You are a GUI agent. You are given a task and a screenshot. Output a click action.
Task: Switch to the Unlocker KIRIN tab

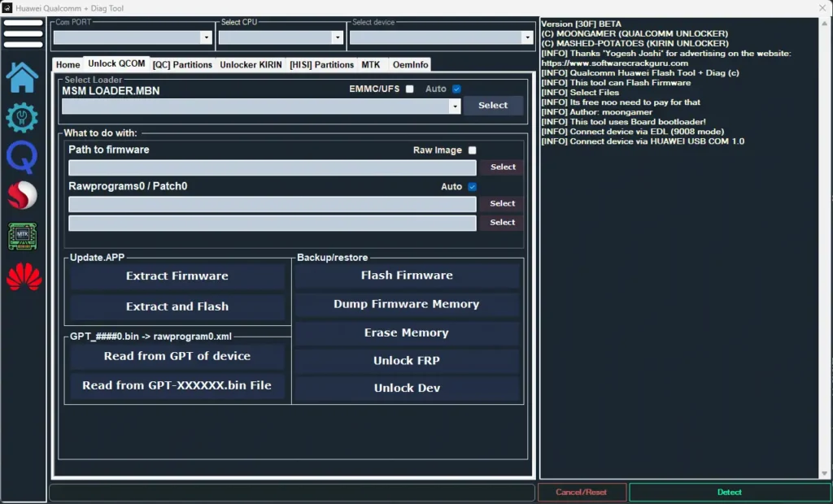click(x=251, y=65)
